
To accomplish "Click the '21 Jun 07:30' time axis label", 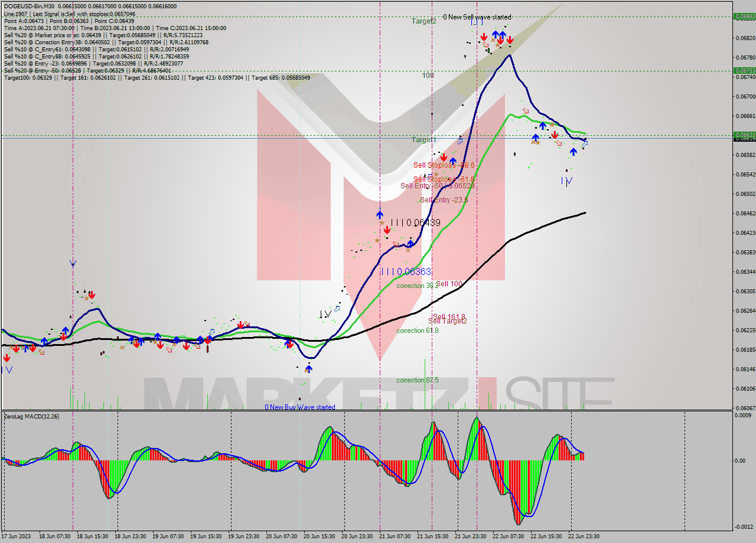I will coord(395,537).
